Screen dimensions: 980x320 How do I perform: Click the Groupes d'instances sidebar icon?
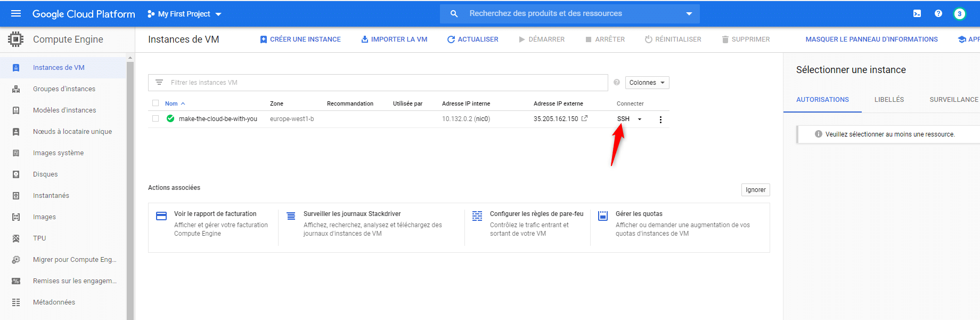pos(16,89)
